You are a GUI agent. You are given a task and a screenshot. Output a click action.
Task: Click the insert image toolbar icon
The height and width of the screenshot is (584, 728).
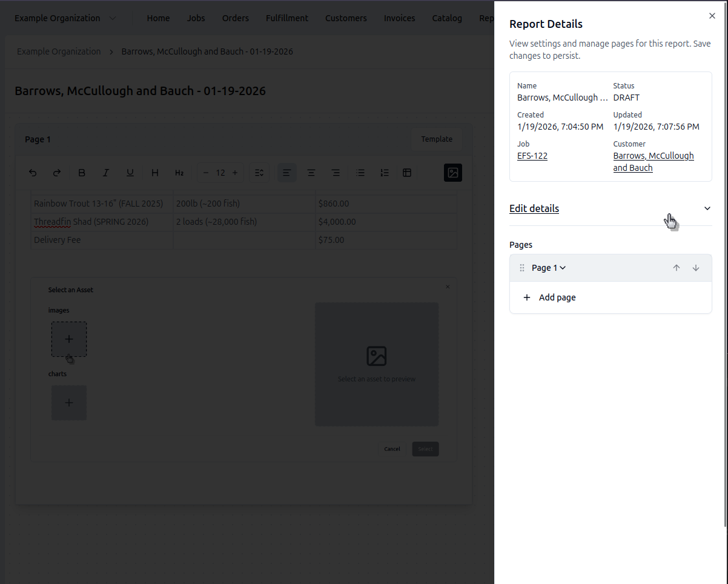click(452, 173)
